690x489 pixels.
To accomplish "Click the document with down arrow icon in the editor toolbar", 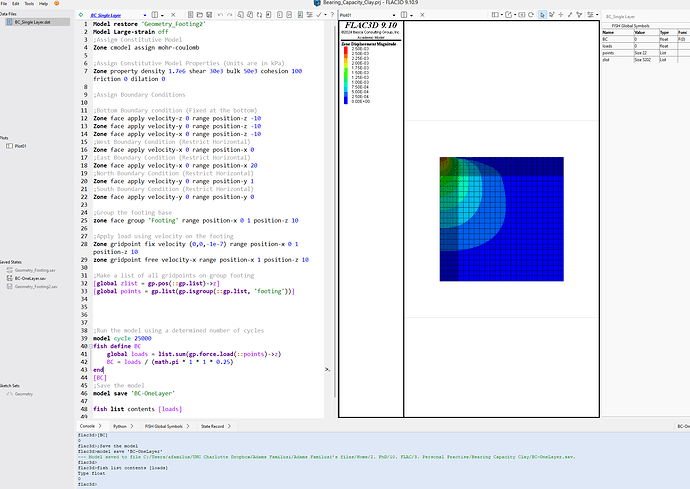I will 280,15.
